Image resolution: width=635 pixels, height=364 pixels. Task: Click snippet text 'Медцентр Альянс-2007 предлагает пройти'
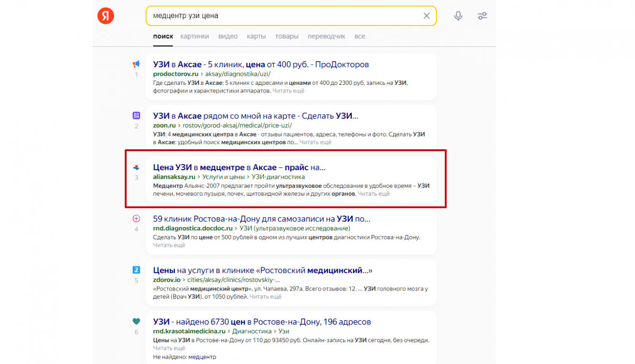[x=213, y=186]
